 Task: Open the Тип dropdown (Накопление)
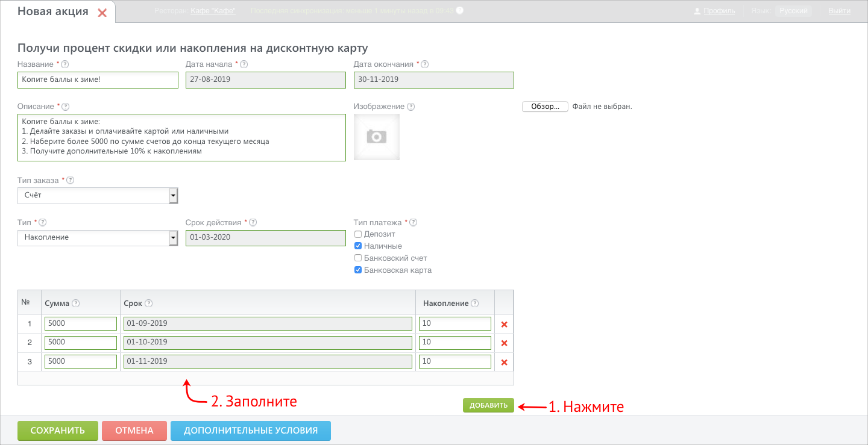[98, 238]
